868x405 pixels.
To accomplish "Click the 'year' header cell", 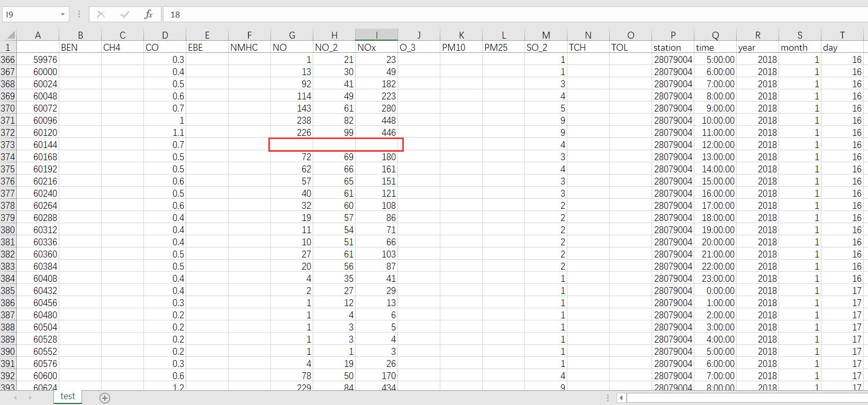I will 757,48.
